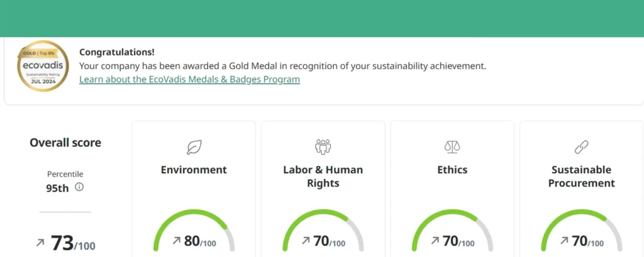Select the Sustainable Procurement heading
Viewport: 644px width, 257px height.
click(582, 176)
